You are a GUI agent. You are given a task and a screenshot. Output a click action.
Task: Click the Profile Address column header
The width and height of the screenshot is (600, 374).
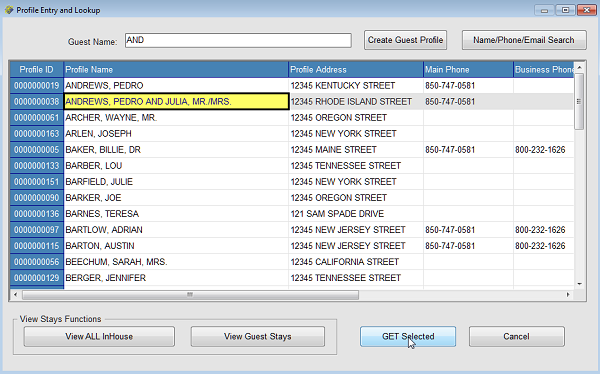click(x=356, y=70)
